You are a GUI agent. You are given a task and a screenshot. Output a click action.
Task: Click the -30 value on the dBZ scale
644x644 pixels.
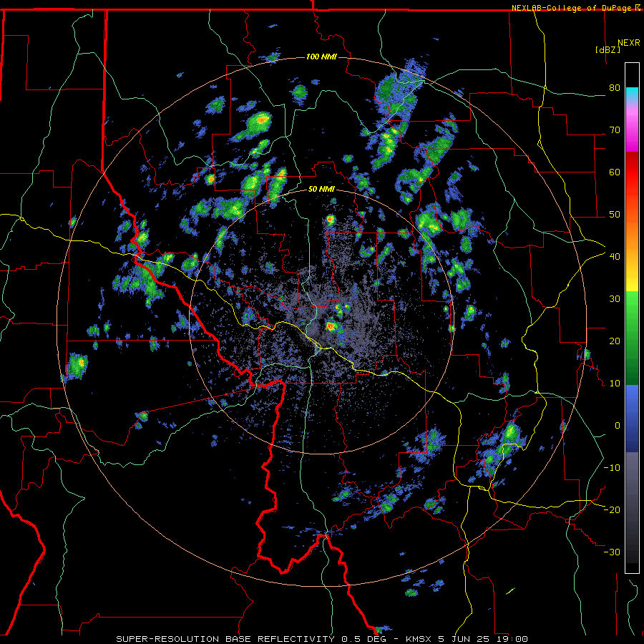point(612,552)
